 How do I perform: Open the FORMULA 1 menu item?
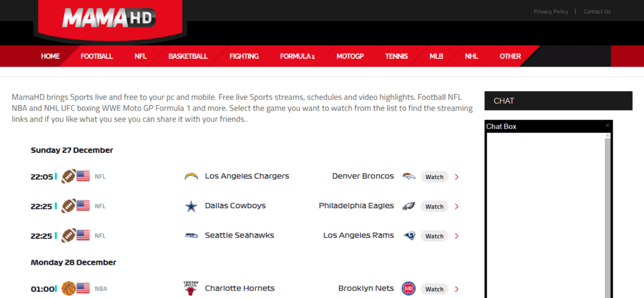click(297, 56)
